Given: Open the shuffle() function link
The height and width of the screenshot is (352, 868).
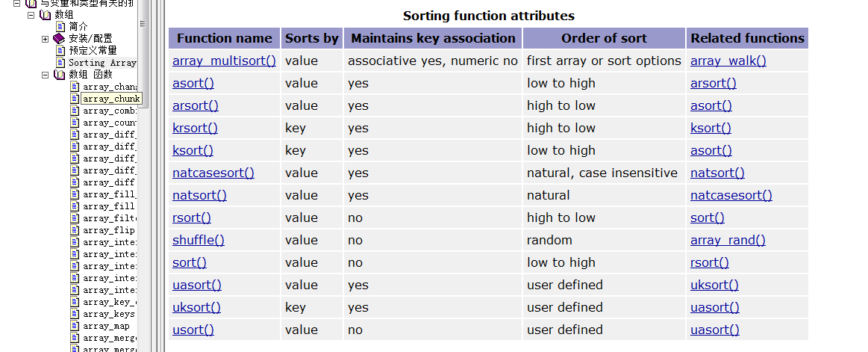Looking at the screenshot, I should 199,240.
